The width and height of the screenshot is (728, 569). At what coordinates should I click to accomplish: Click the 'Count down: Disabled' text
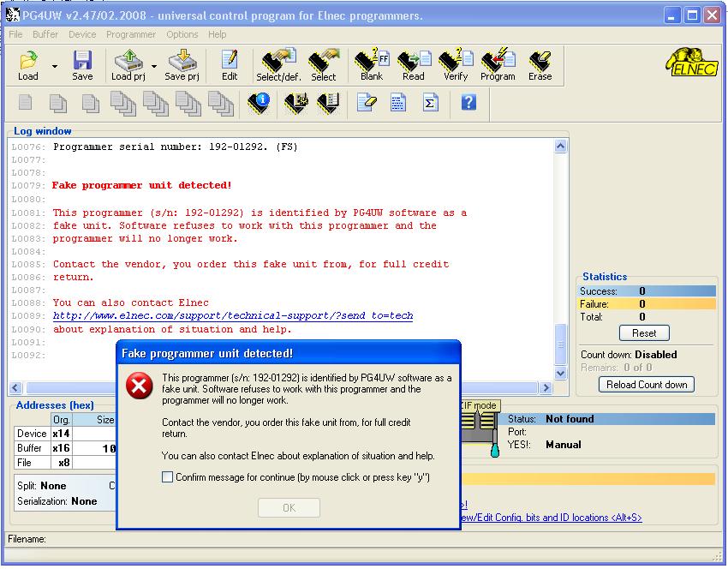pos(629,355)
